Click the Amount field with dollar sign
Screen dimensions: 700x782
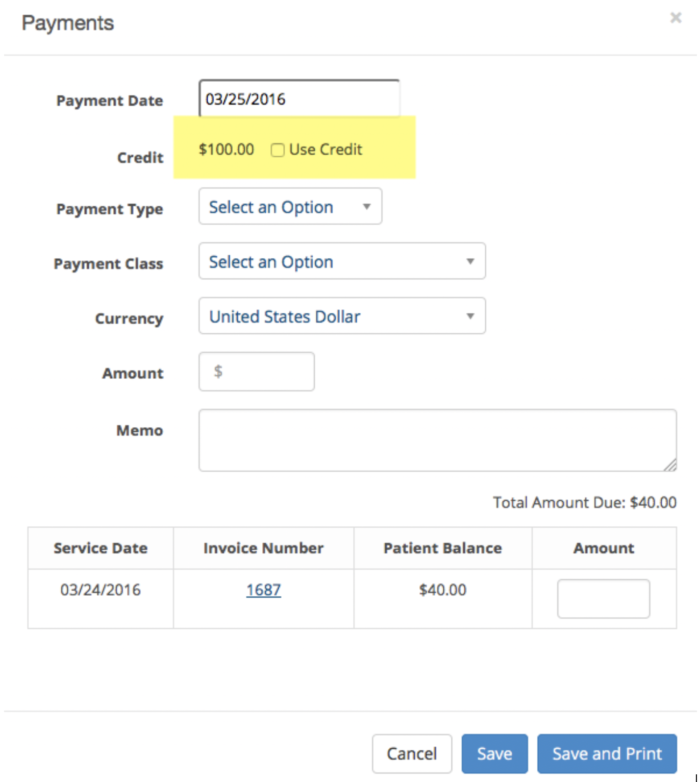257,372
